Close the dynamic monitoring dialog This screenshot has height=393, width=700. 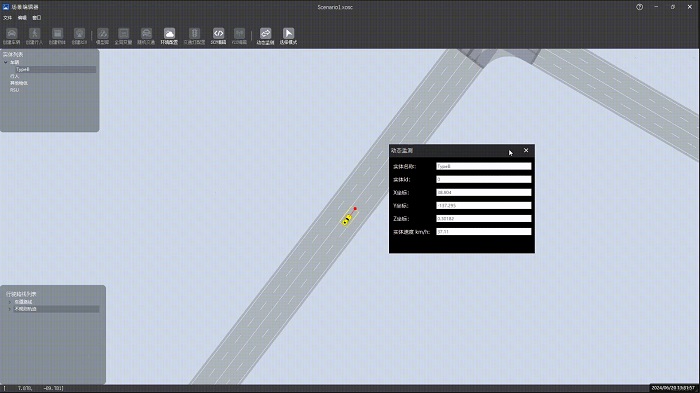tap(526, 151)
